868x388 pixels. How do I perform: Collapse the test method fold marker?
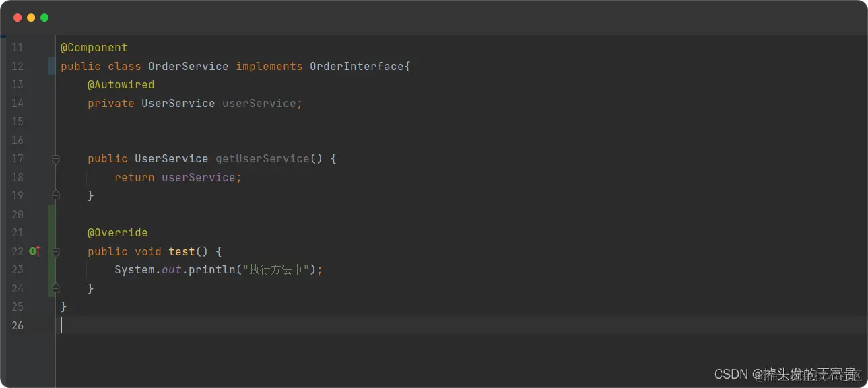56,252
